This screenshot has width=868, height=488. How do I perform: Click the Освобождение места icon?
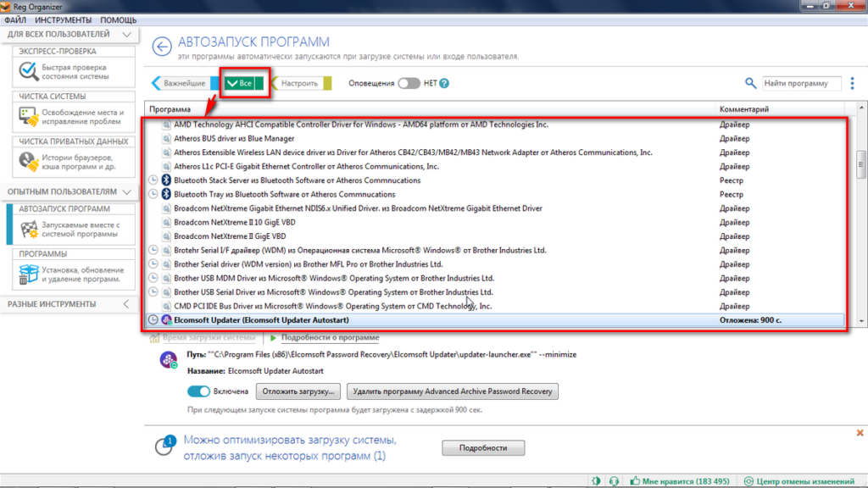[x=28, y=116]
